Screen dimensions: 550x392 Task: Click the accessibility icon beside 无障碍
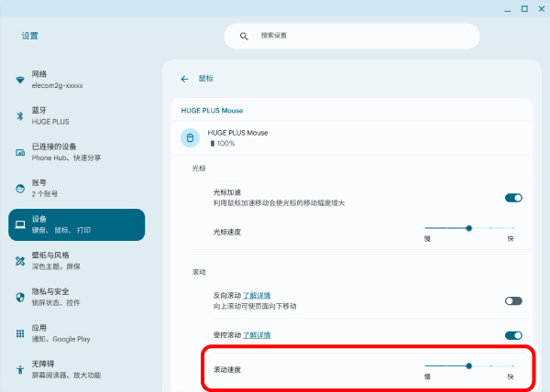click(20, 370)
